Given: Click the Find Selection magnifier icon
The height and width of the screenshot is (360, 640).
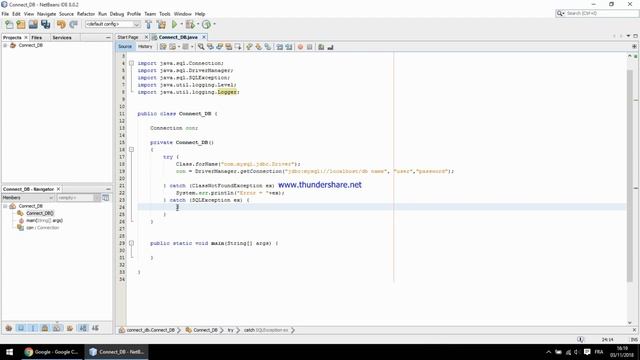Looking at the screenshot, I should pyautogui.click(x=201, y=47).
